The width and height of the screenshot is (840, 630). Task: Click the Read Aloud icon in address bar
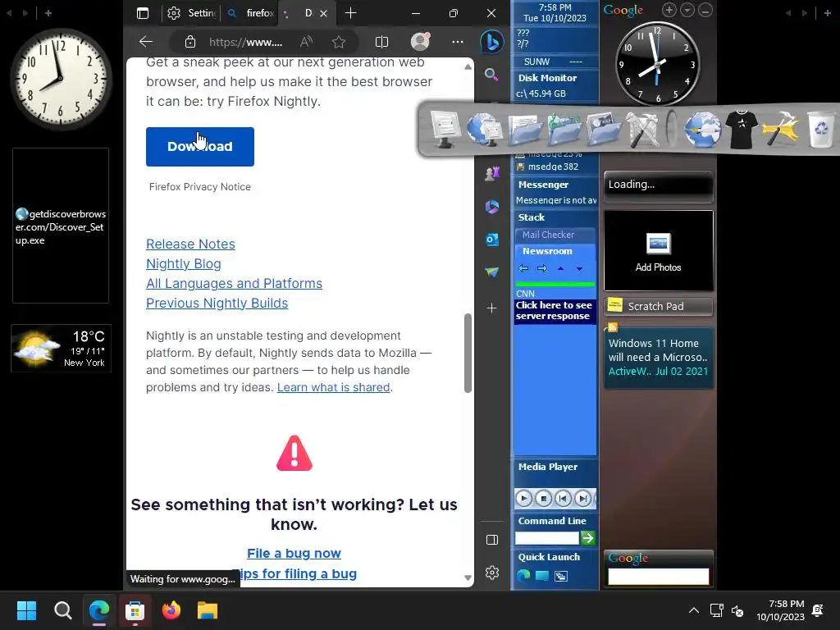click(307, 42)
